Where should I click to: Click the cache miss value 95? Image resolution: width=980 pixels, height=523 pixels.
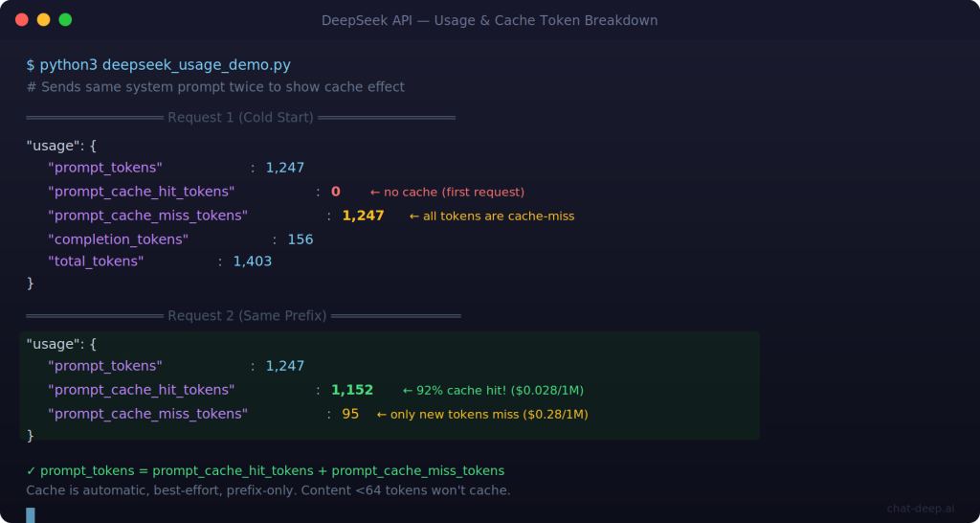coord(350,414)
